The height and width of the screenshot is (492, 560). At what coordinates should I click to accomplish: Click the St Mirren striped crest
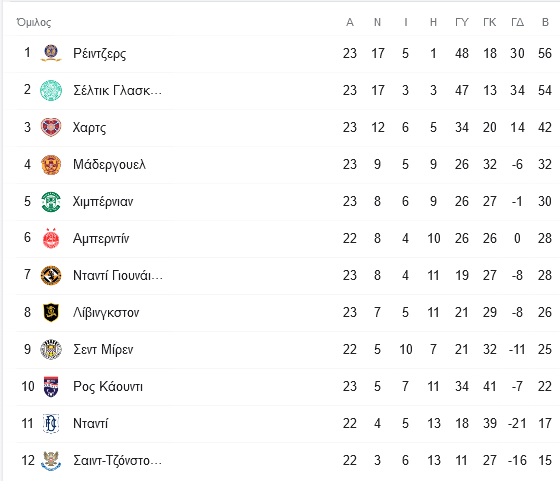[51, 349]
